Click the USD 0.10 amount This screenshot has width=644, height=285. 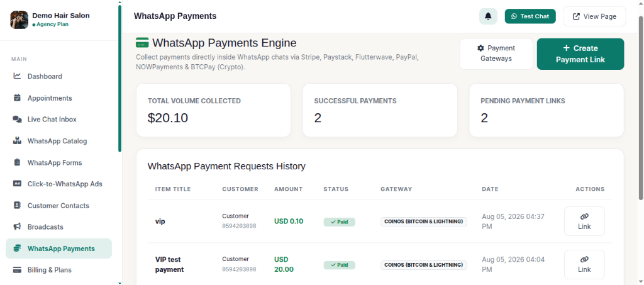pos(289,221)
